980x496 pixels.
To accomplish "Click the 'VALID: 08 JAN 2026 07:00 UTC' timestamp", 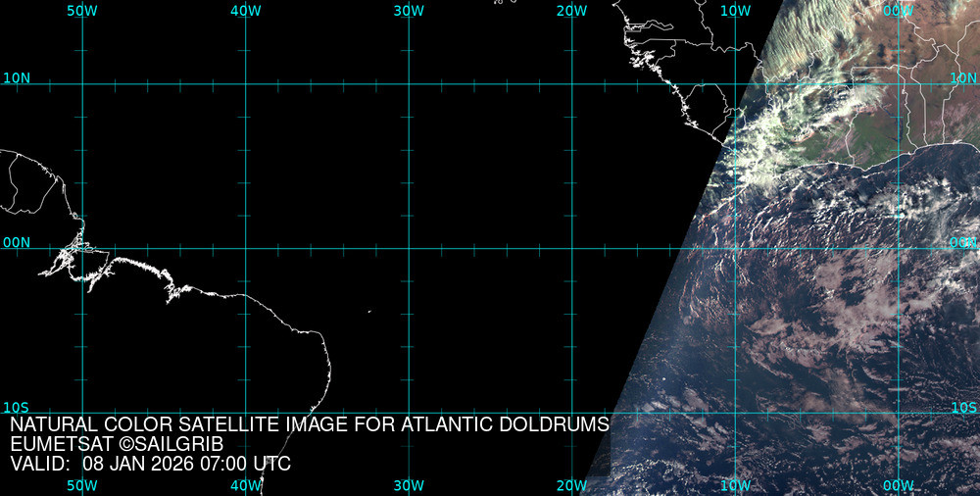I will [x=150, y=464].
